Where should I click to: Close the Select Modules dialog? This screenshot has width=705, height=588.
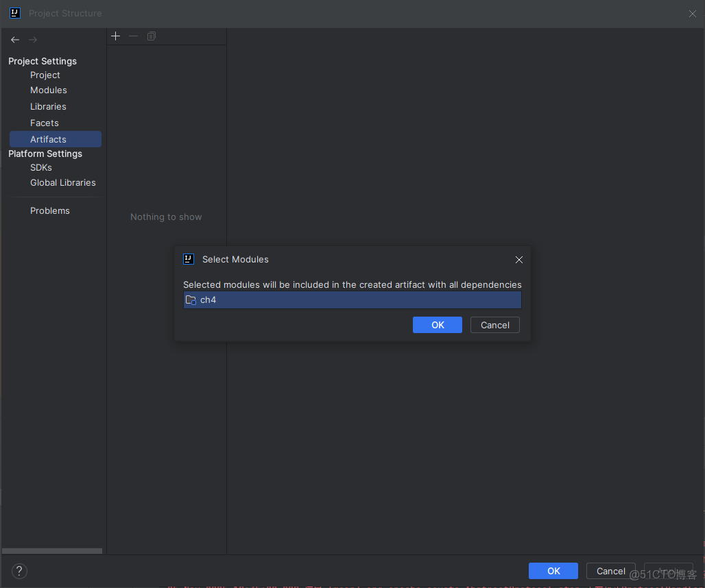[519, 260]
